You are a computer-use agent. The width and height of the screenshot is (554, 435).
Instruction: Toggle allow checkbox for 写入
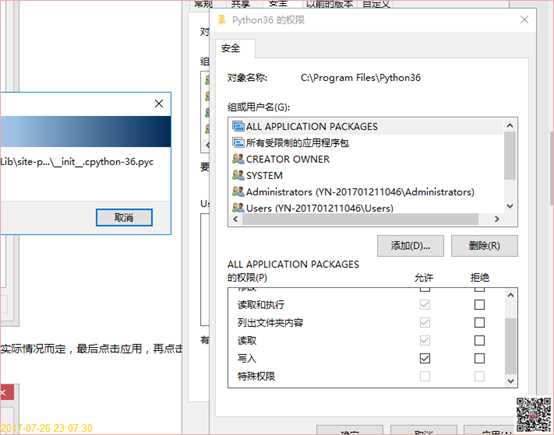coord(425,358)
